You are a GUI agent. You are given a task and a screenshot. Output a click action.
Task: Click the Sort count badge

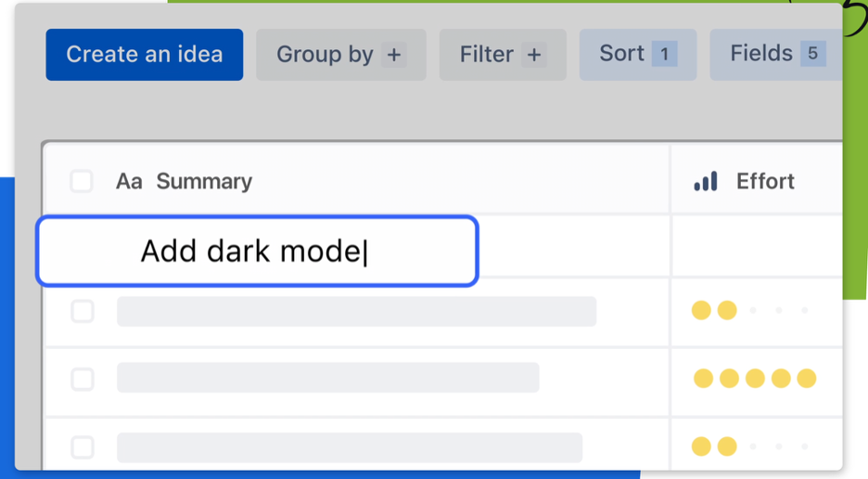pos(664,54)
